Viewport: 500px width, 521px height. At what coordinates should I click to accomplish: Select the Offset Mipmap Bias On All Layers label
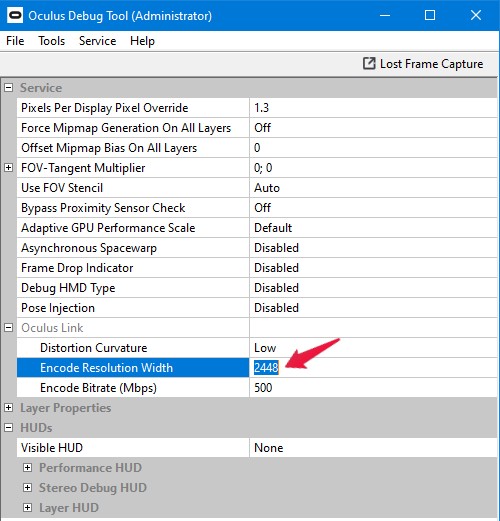[x=109, y=148]
